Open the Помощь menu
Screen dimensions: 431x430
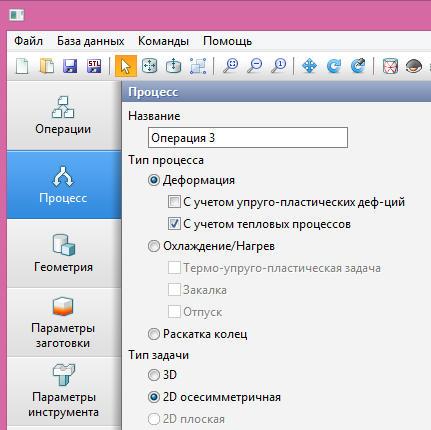pyautogui.click(x=227, y=41)
